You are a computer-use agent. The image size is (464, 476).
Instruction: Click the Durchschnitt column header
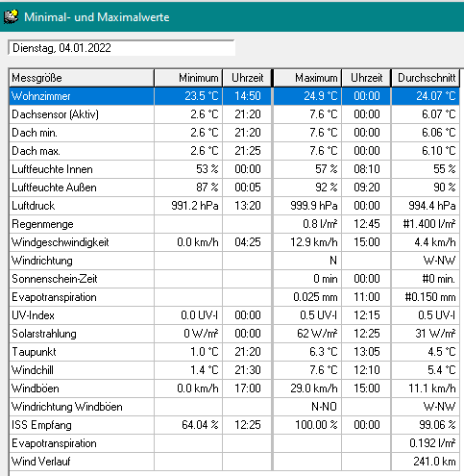426,78
